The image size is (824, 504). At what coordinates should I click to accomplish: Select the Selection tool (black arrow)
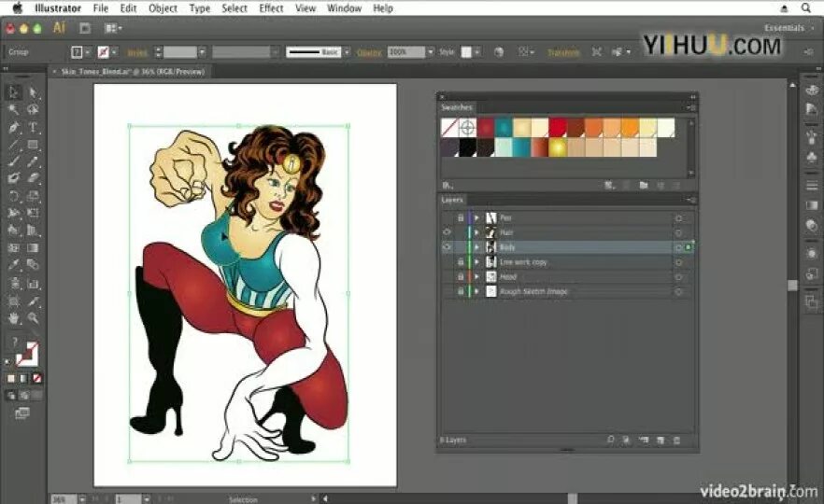pos(13,92)
